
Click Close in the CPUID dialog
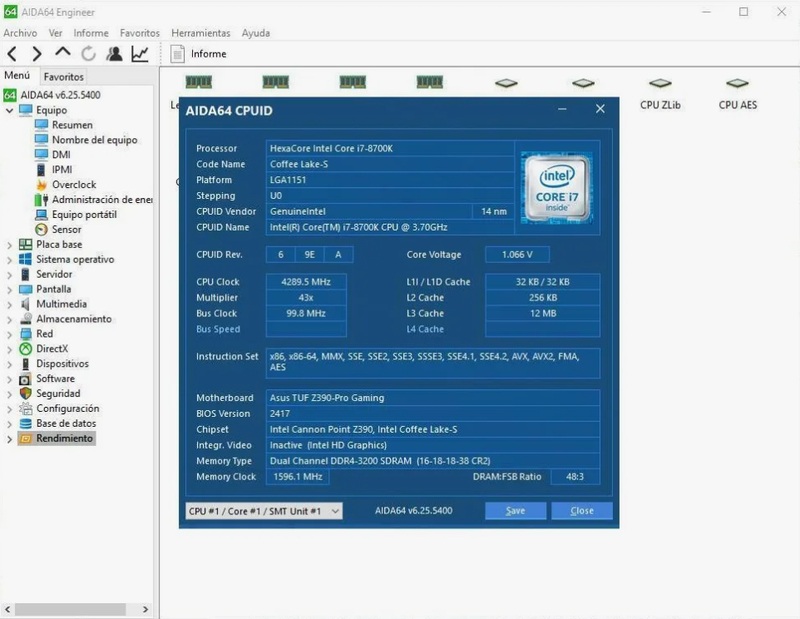(x=582, y=511)
